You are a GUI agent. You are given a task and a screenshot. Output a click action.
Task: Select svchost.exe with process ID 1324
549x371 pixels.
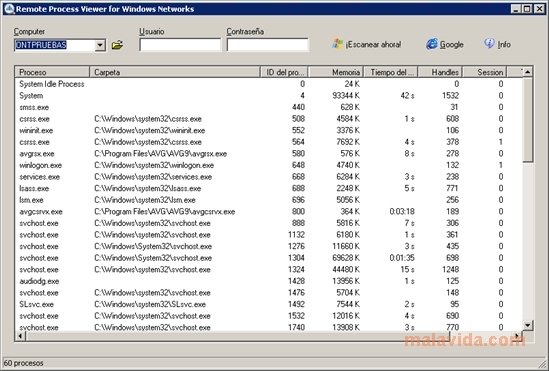(269, 269)
